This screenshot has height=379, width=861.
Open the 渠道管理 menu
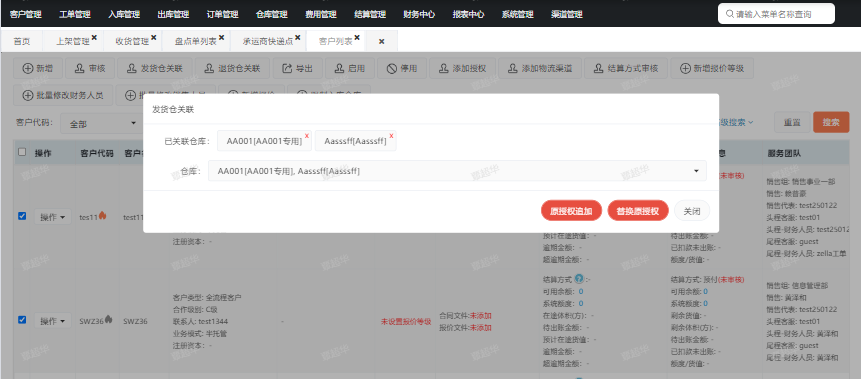(567, 14)
